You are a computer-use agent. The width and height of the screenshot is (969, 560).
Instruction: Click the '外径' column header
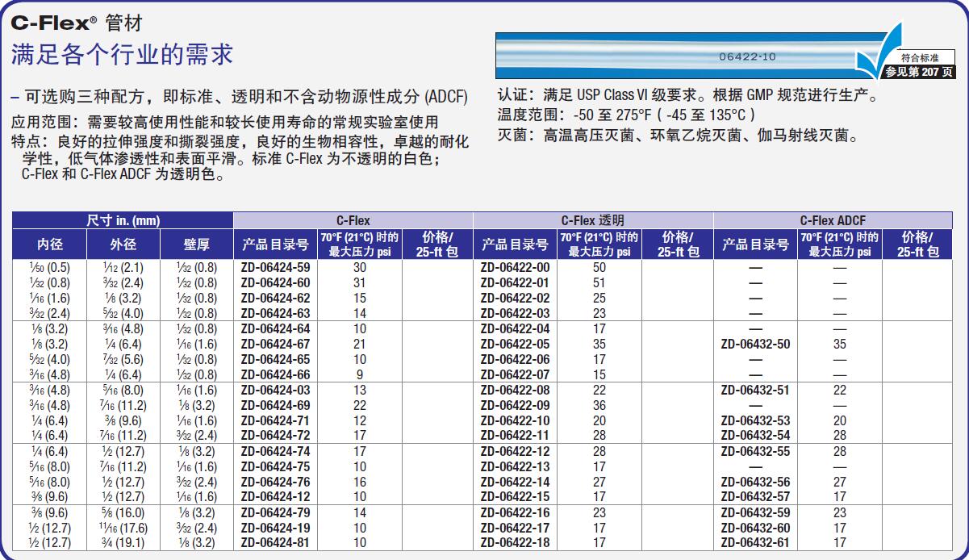[x=123, y=244]
